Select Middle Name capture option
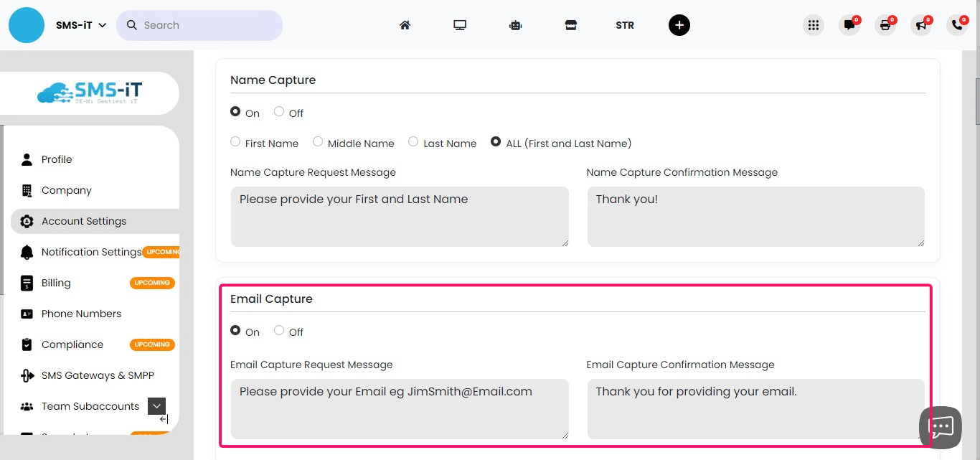The width and height of the screenshot is (980, 460). click(318, 141)
